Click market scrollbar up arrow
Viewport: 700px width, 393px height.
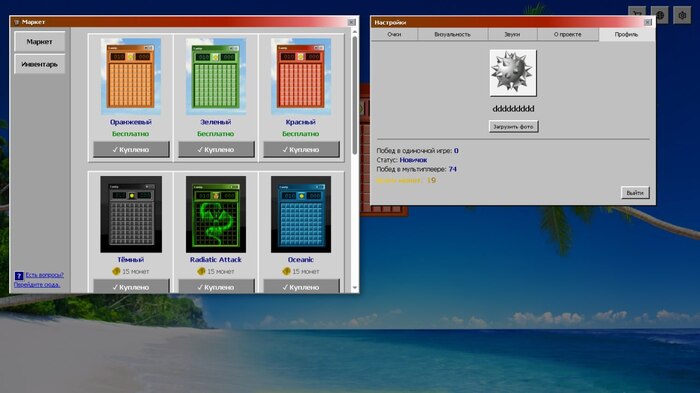click(355, 32)
